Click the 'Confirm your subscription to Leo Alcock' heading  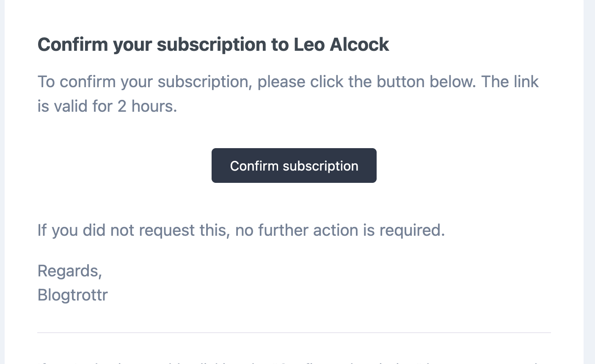pos(213,44)
